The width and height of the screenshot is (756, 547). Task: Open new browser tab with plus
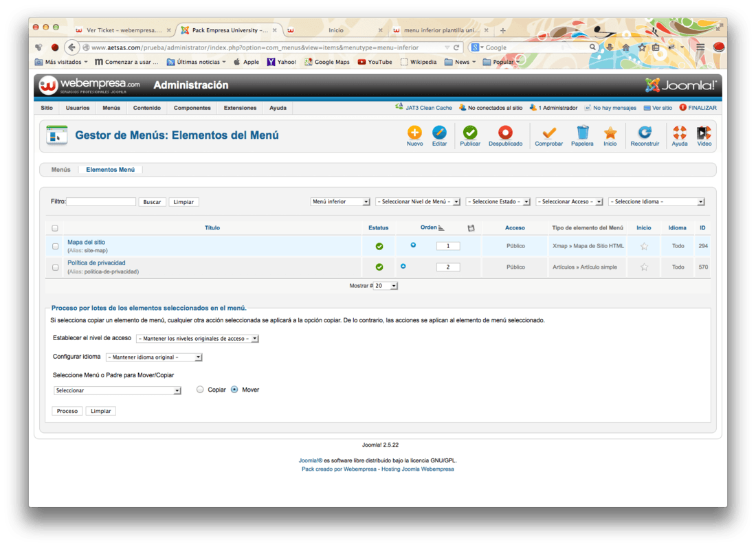[503, 30]
